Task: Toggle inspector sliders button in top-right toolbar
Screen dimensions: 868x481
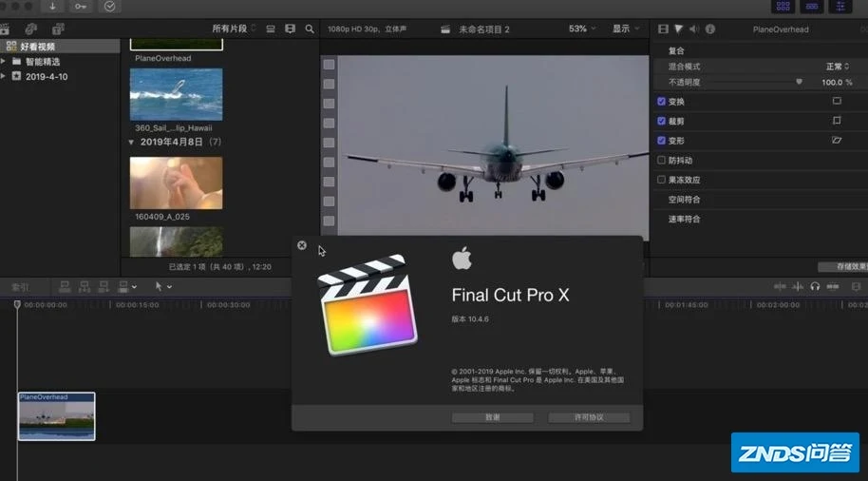Action: [x=840, y=6]
